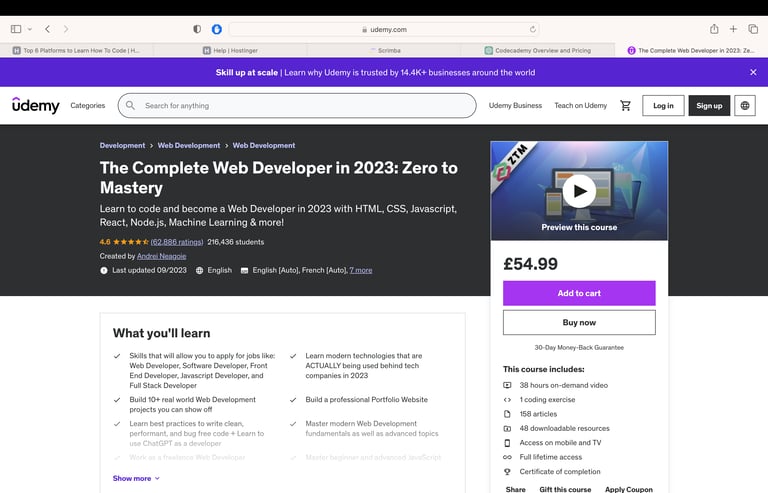Open Teach on Udemy link
This screenshot has width=768, height=493.
click(580, 105)
